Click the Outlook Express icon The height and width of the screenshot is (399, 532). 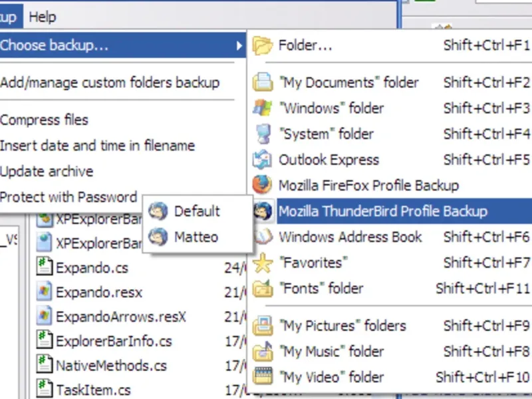(x=263, y=160)
